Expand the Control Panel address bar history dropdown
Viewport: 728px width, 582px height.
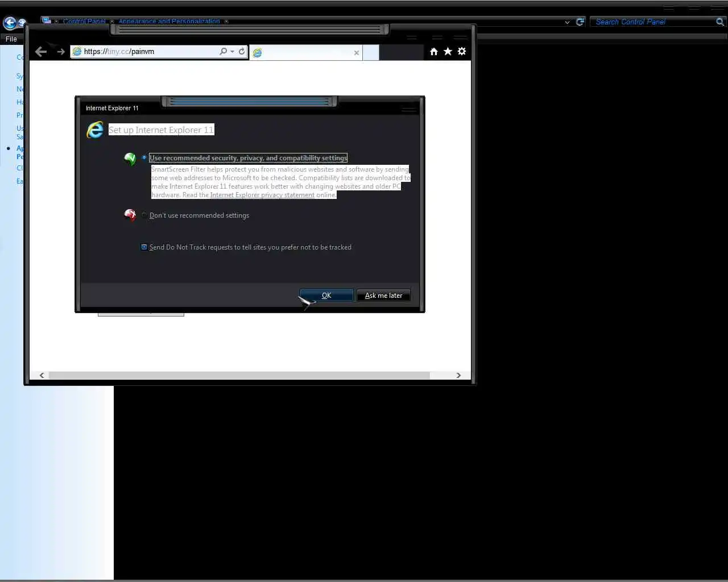tap(567, 22)
